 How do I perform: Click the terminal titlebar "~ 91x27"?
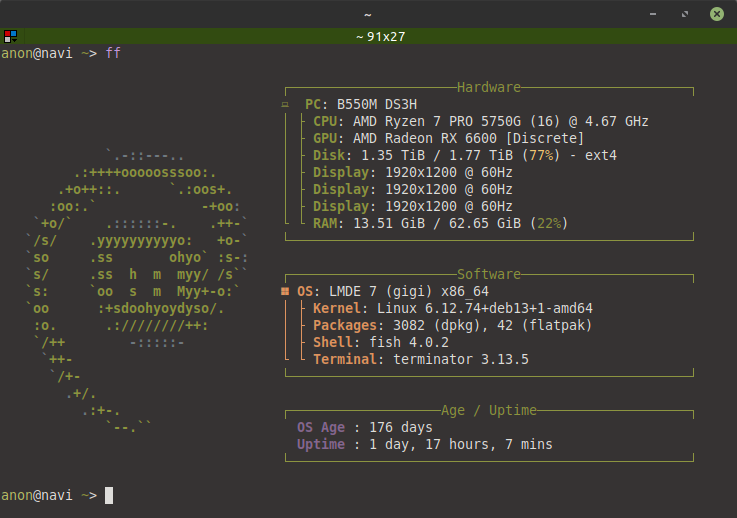pyautogui.click(x=380, y=36)
